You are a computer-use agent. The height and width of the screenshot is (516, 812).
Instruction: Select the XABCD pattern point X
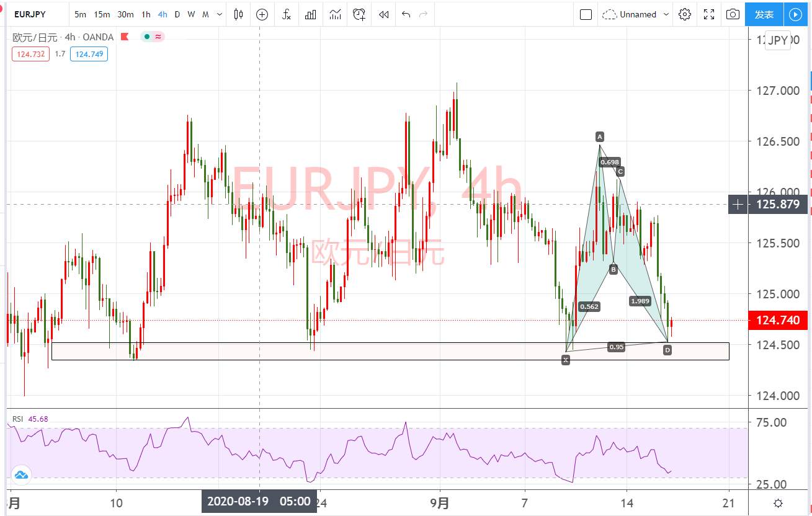(x=566, y=359)
